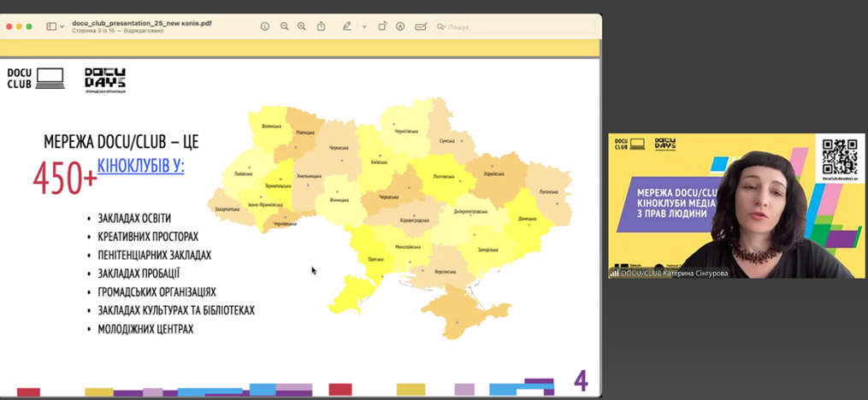Select bullet ЗАКЛАДАХ ПРОБАЦІЇ
Viewport: 868px width, 400px height.
tap(139, 274)
